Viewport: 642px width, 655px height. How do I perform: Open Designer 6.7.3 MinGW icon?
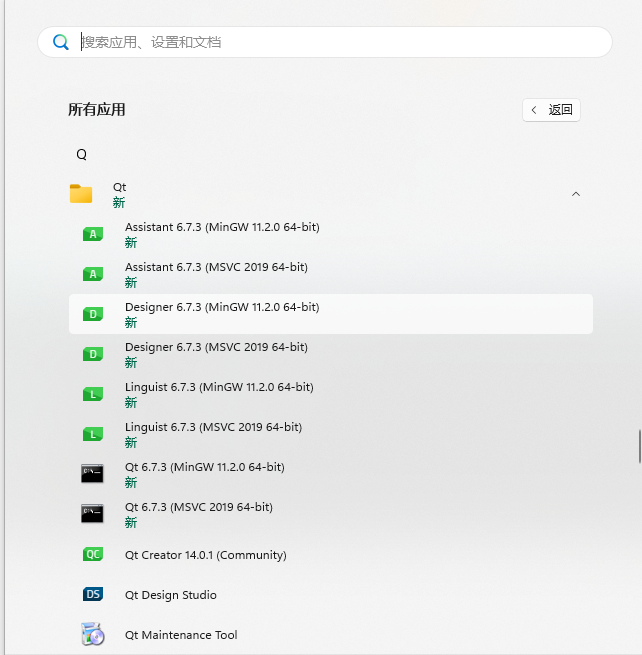click(93, 314)
